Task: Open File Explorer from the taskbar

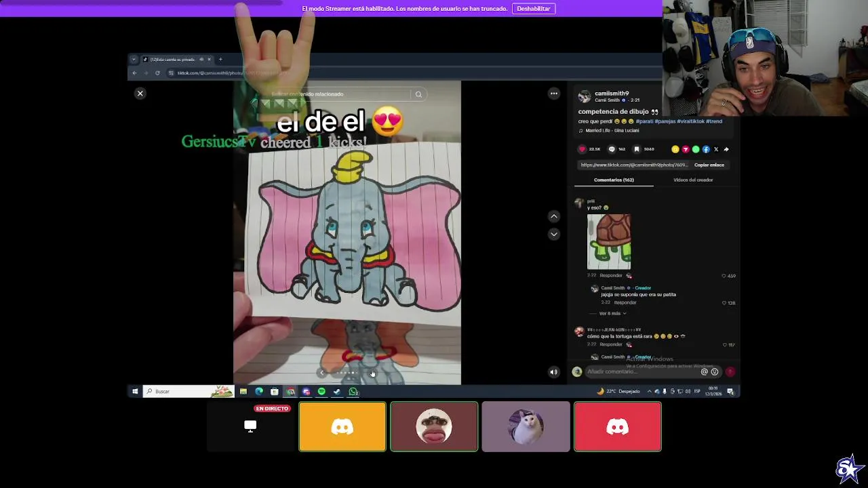Action: [243, 391]
